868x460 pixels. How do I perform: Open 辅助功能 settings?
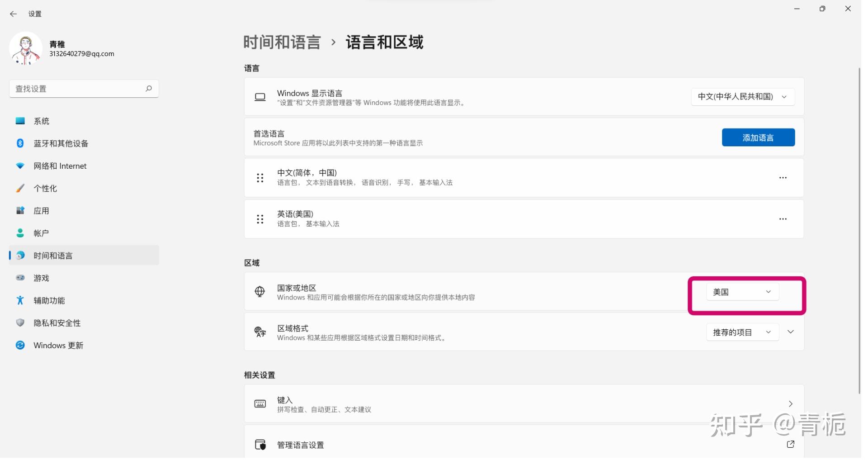tap(85, 301)
